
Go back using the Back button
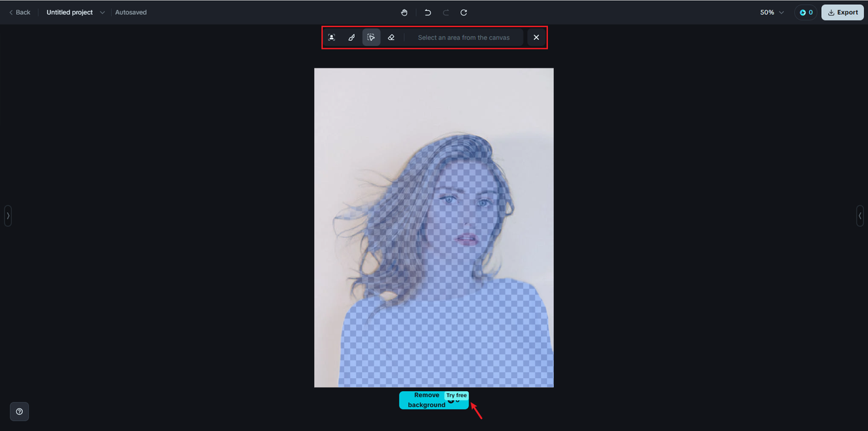pyautogui.click(x=20, y=12)
